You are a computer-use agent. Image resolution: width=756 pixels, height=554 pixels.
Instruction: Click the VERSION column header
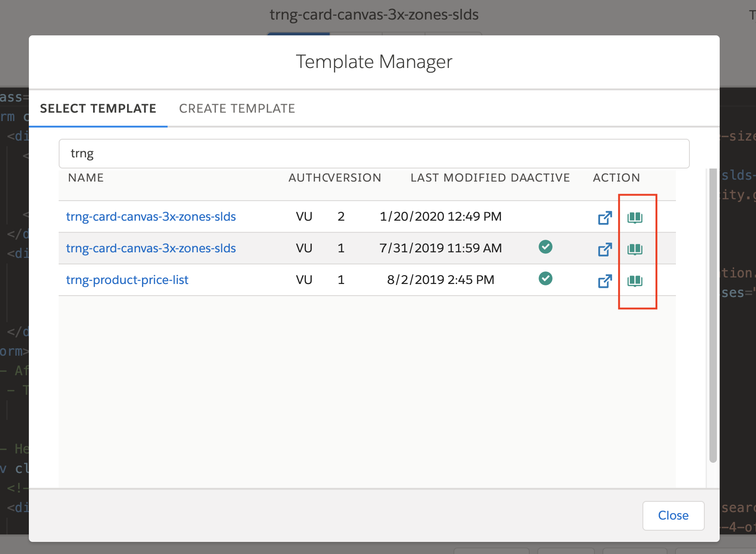[x=355, y=178]
